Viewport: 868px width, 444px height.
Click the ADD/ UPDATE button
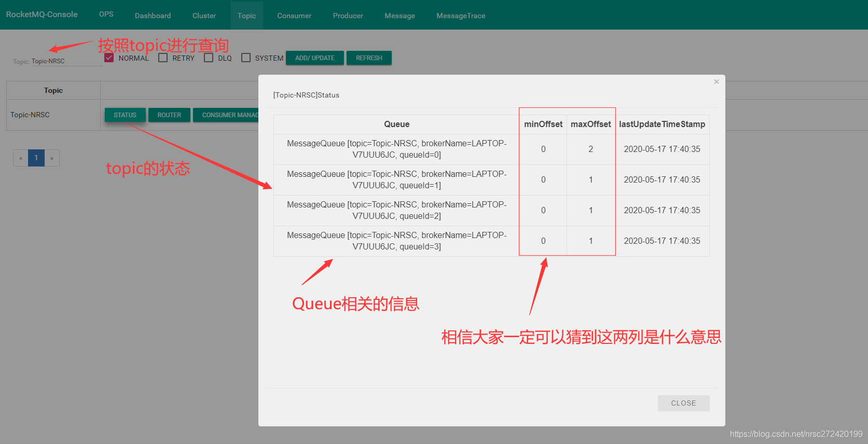click(x=315, y=58)
